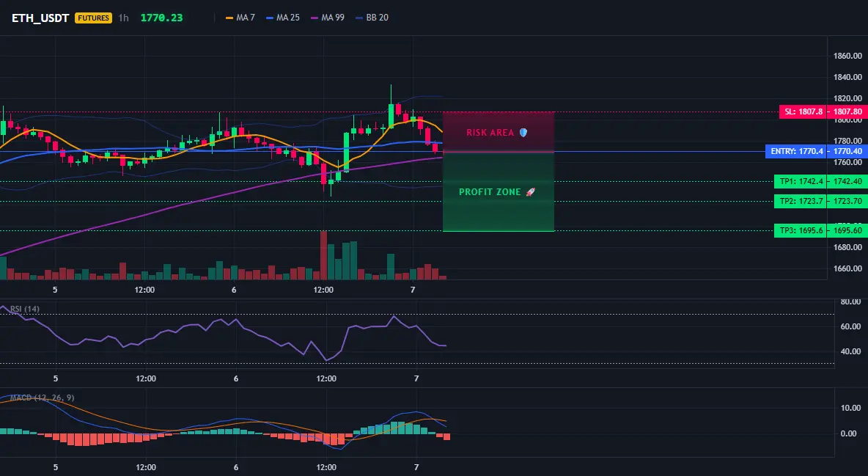Screen dimensions: 868x476
Task: Click the green 1723.70 price axis tag
Action: 847,201
